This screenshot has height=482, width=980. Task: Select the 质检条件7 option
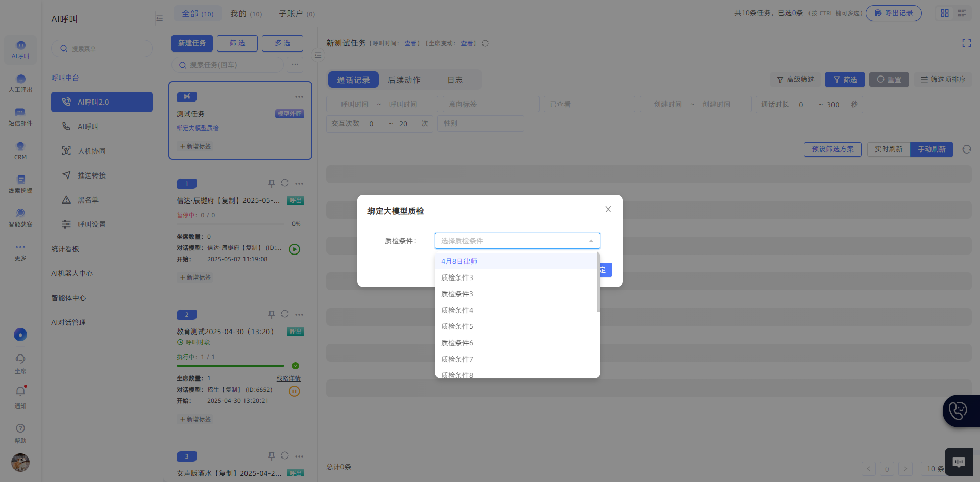click(x=516, y=359)
